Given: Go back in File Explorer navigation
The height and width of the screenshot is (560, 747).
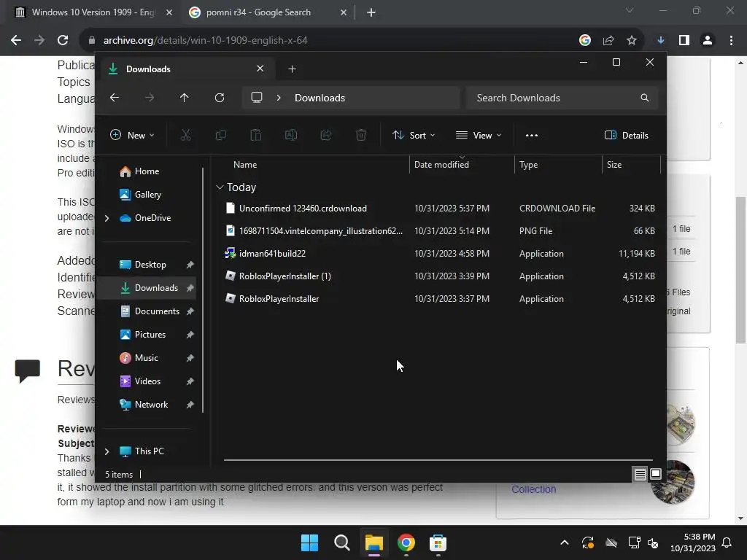Looking at the screenshot, I should pos(115,98).
